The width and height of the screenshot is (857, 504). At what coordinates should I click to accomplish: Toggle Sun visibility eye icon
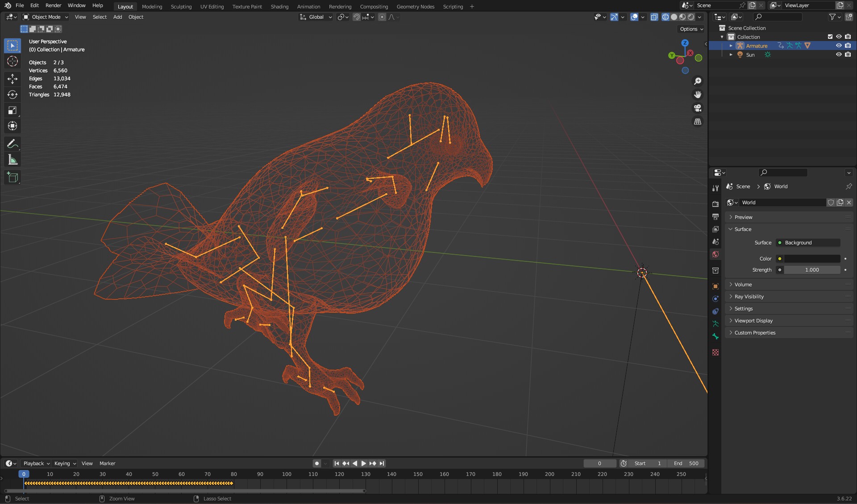click(x=839, y=55)
